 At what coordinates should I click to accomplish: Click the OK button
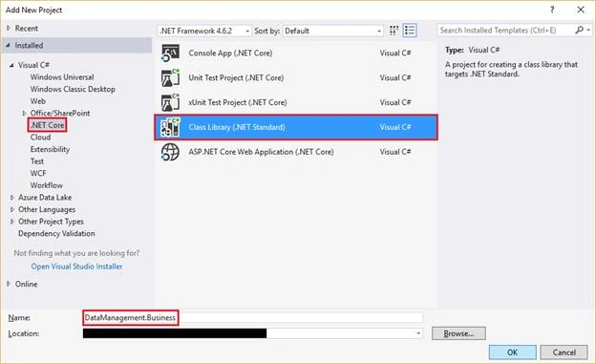click(x=512, y=353)
